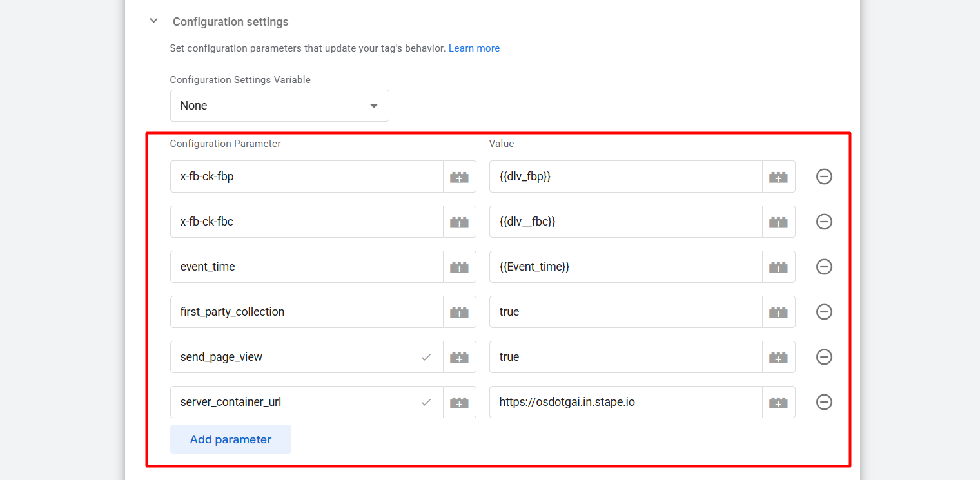
Task: Collapse the Configuration settings section
Action: [153, 21]
